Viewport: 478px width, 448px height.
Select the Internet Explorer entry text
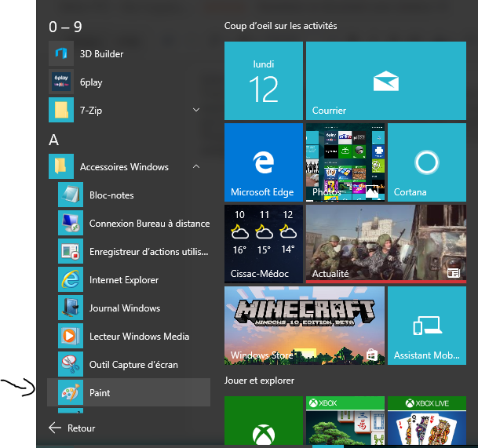124,280
